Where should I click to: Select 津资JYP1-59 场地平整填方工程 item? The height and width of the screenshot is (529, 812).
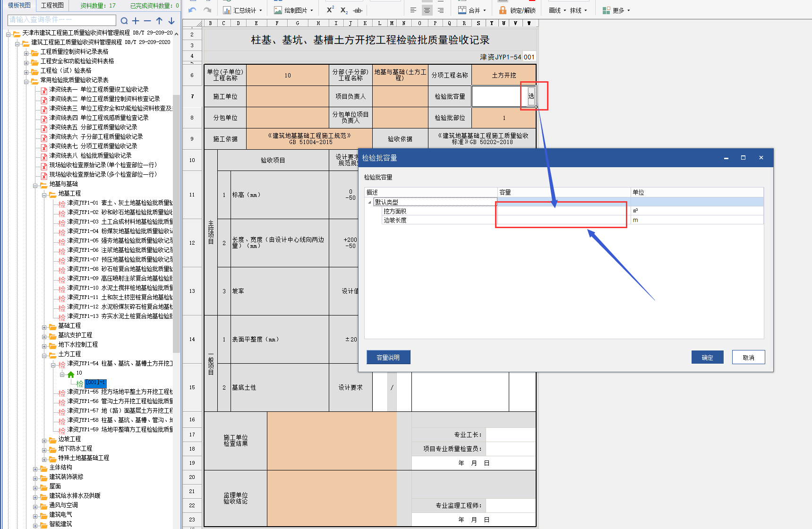120,430
